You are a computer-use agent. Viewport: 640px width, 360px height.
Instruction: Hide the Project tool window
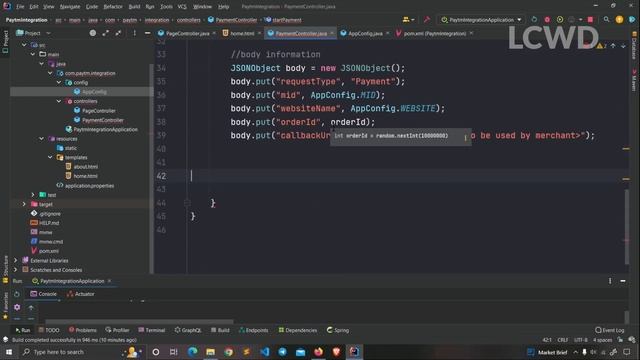tap(147, 33)
